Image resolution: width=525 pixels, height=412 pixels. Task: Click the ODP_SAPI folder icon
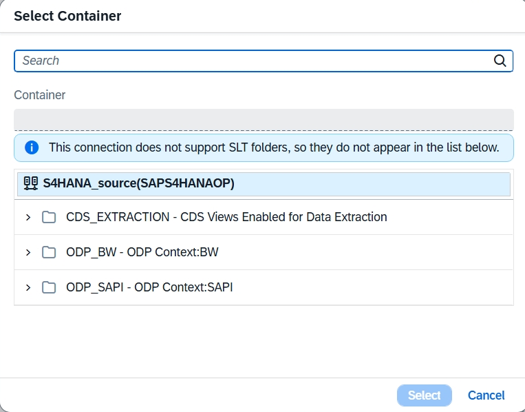tap(49, 287)
